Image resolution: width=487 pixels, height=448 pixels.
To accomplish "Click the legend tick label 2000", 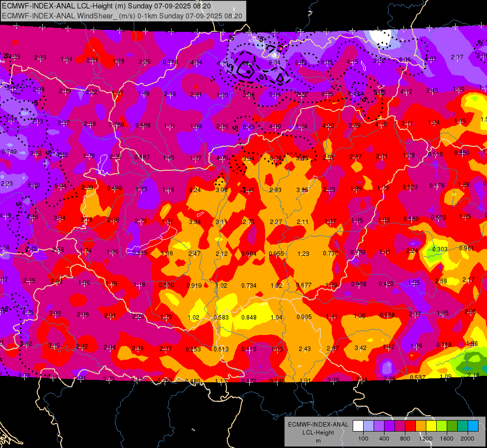I will tap(468, 439).
